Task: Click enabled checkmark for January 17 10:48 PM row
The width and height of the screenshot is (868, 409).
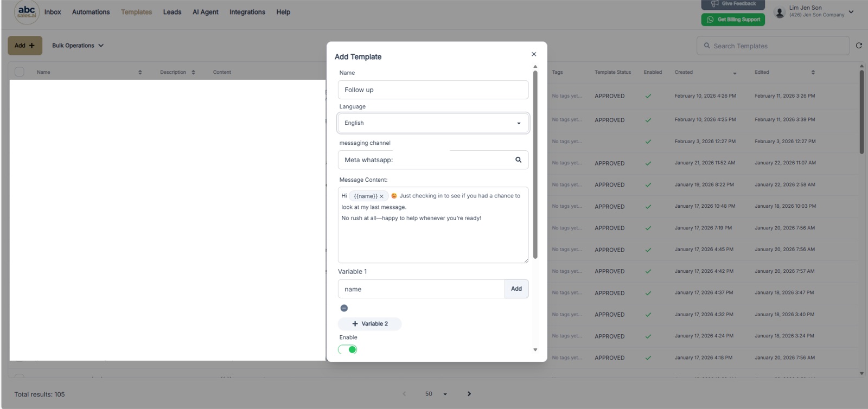Action: pos(648,207)
